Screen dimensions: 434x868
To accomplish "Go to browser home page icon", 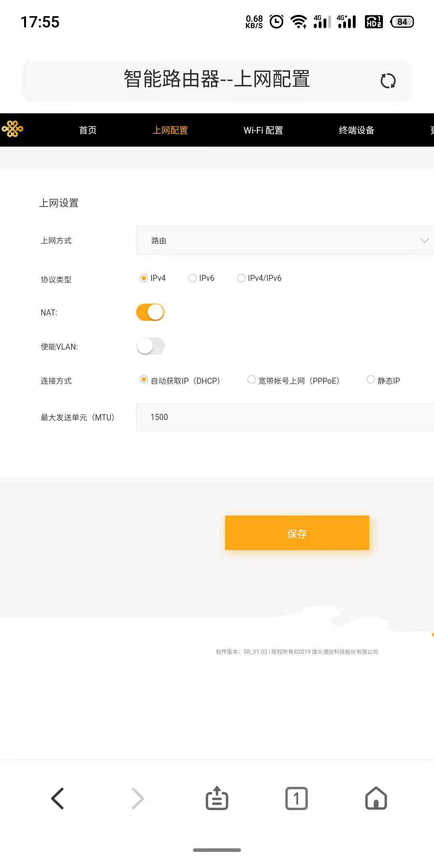I will [x=376, y=798].
